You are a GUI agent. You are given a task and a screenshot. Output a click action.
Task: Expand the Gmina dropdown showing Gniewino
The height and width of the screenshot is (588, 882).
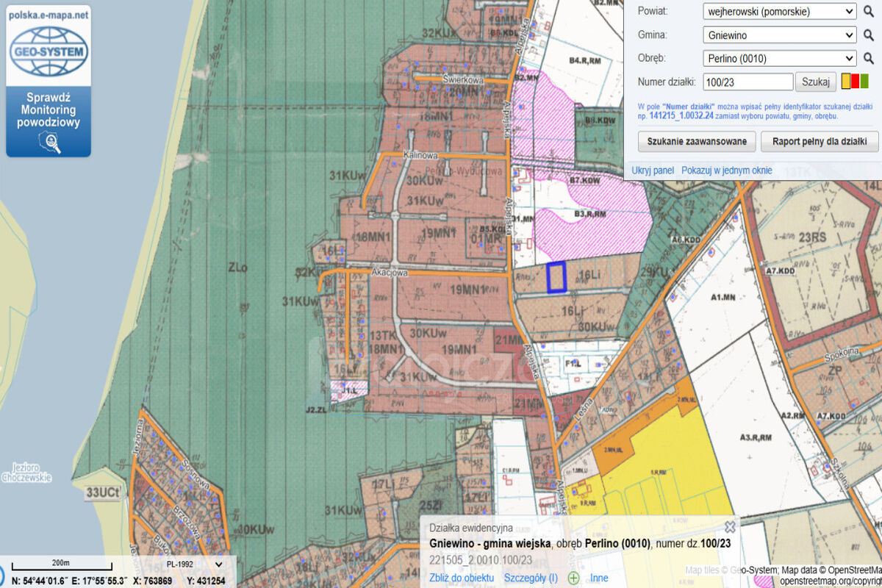(x=779, y=35)
